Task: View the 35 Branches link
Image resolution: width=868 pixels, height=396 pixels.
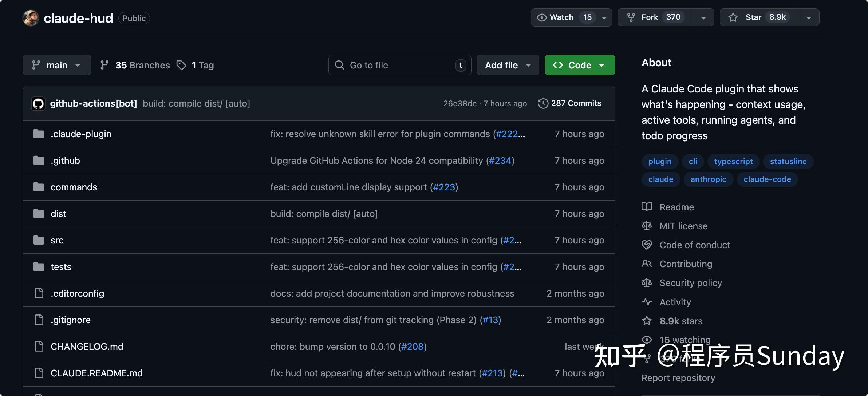Action: click(135, 65)
